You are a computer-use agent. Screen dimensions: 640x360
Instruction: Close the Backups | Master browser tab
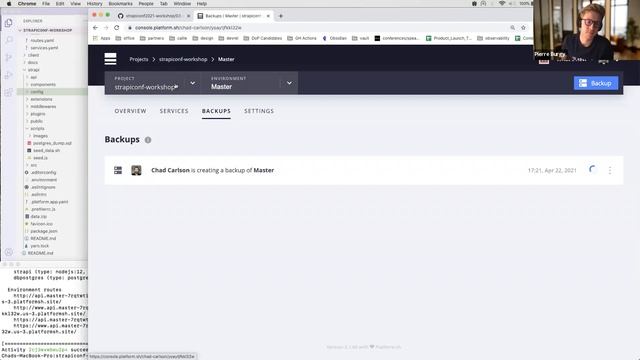click(268, 16)
